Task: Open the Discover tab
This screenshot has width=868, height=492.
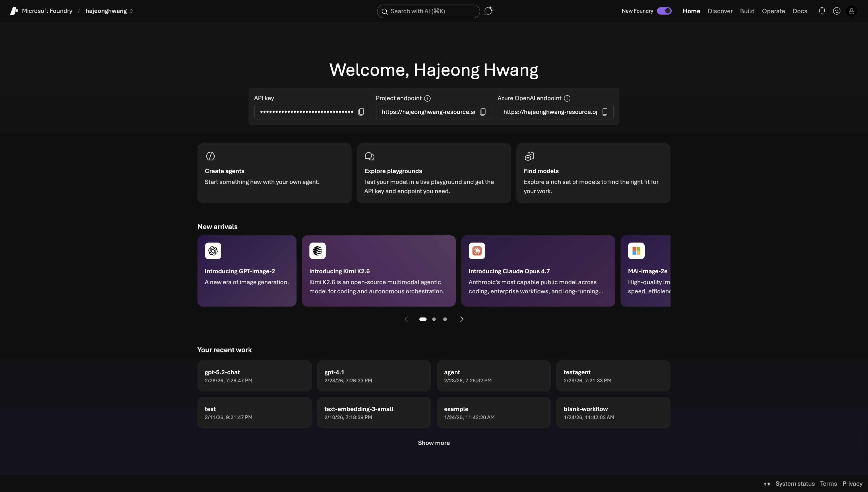Action: [x=720, y=11]
